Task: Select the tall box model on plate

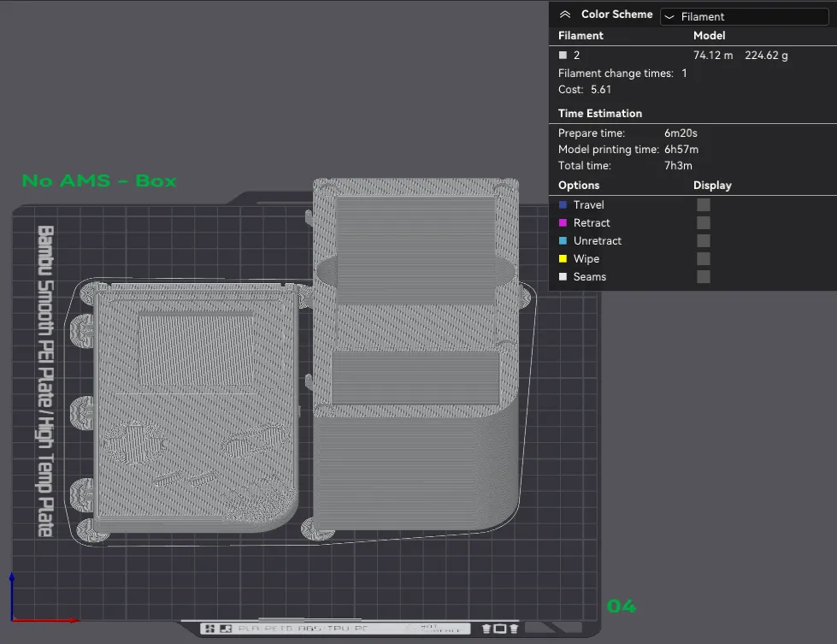Action: 416,355
